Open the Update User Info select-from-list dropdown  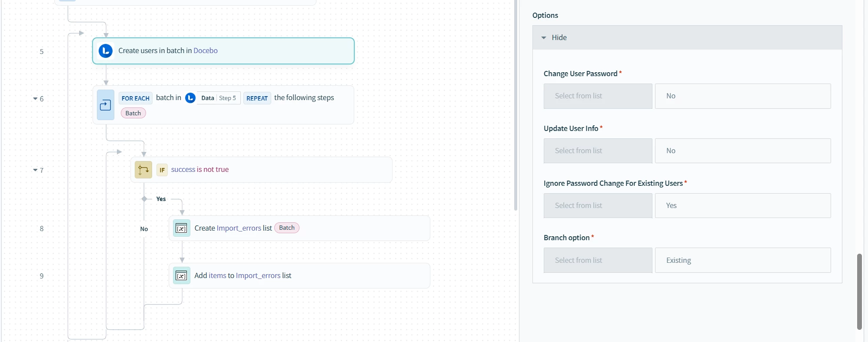click(x=598, y=151)
